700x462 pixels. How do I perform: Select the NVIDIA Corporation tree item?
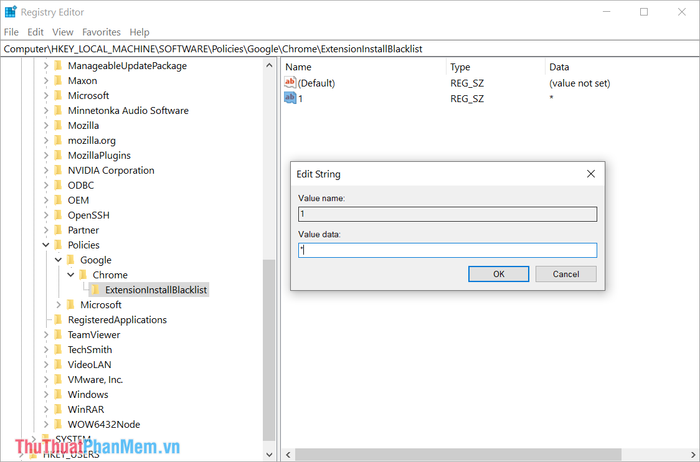pyautogui.click(x=111, y=171)
